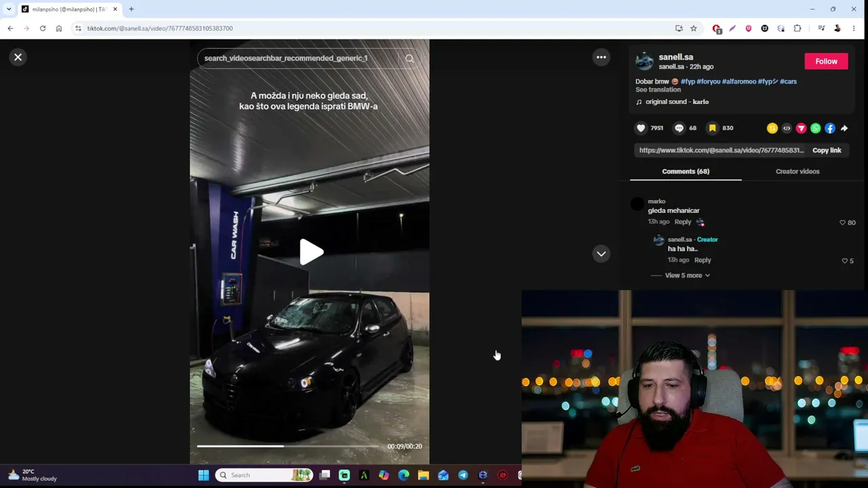Viewport: 868px width, 488px height.
Task: Click the install app icon in address bar
Action: click(679, 28)
